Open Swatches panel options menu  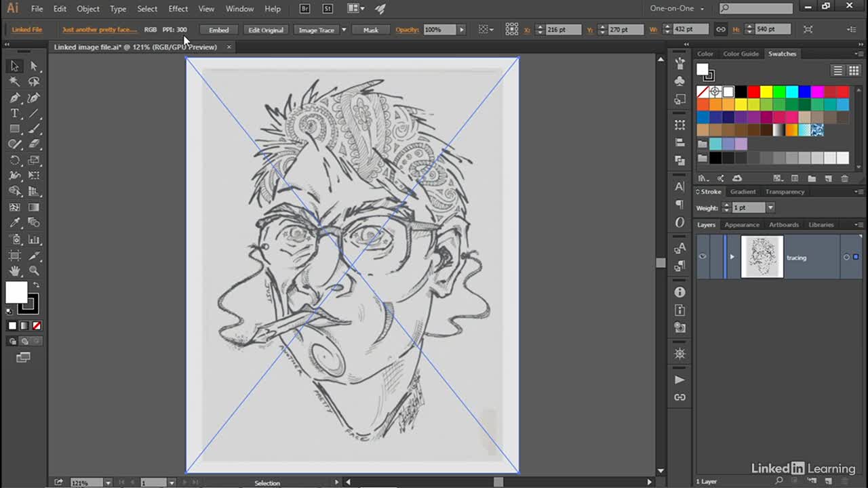click(860, 54)
